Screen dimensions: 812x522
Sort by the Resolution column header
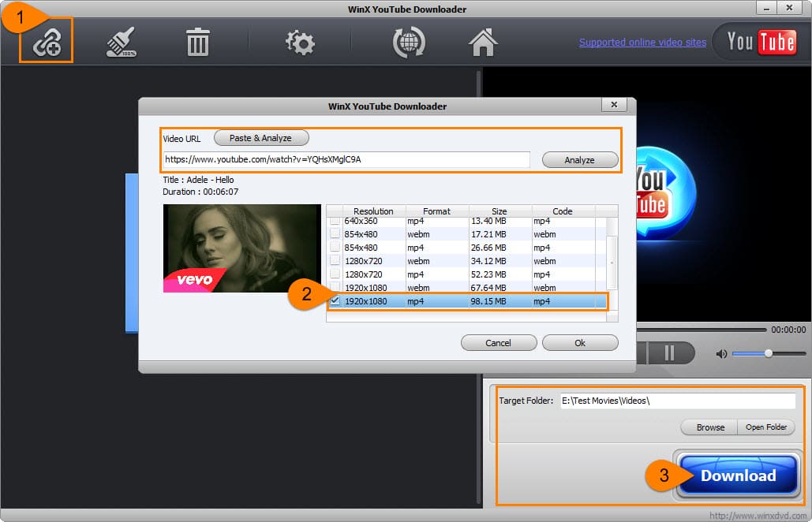373,211
